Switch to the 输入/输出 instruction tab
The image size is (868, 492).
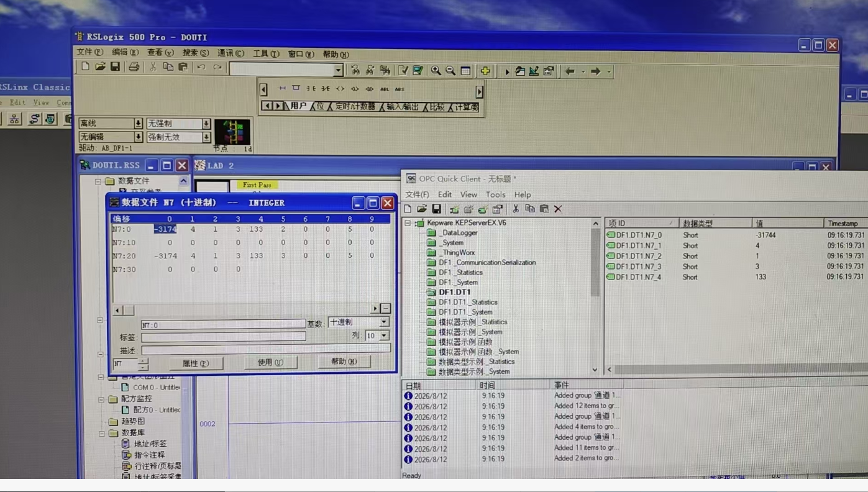[403, 107]
